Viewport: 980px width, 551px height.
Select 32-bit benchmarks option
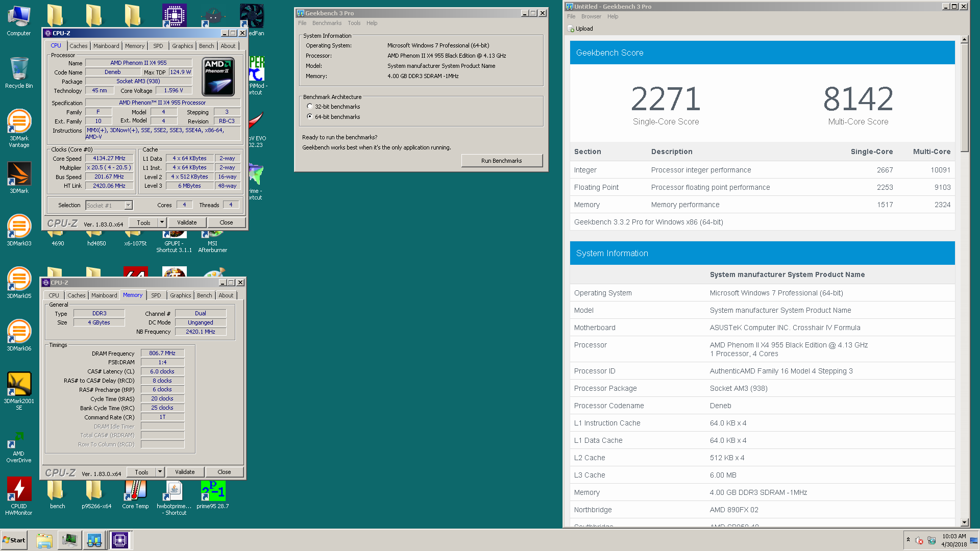click(x=310, y=107)
